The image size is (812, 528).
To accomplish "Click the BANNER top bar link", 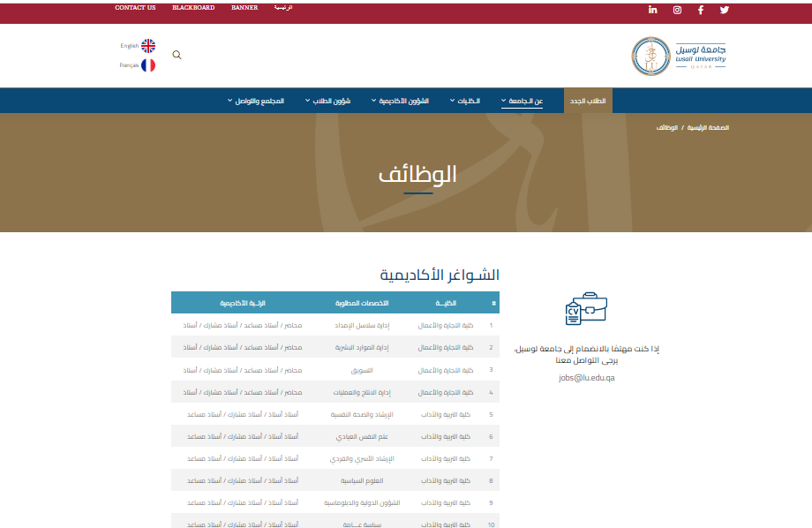I will [244, 7].
